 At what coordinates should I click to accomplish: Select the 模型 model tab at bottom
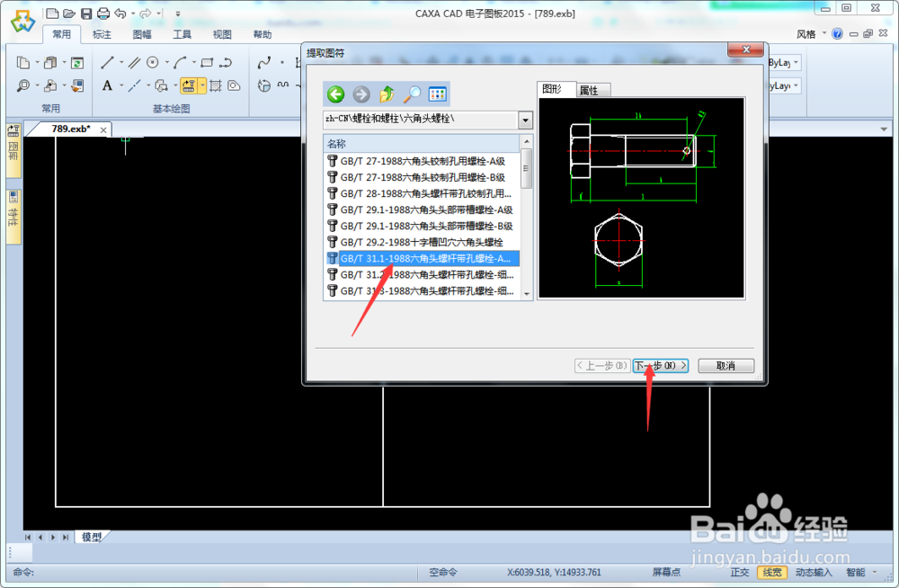pyautogui.click(x=92, y=537)
